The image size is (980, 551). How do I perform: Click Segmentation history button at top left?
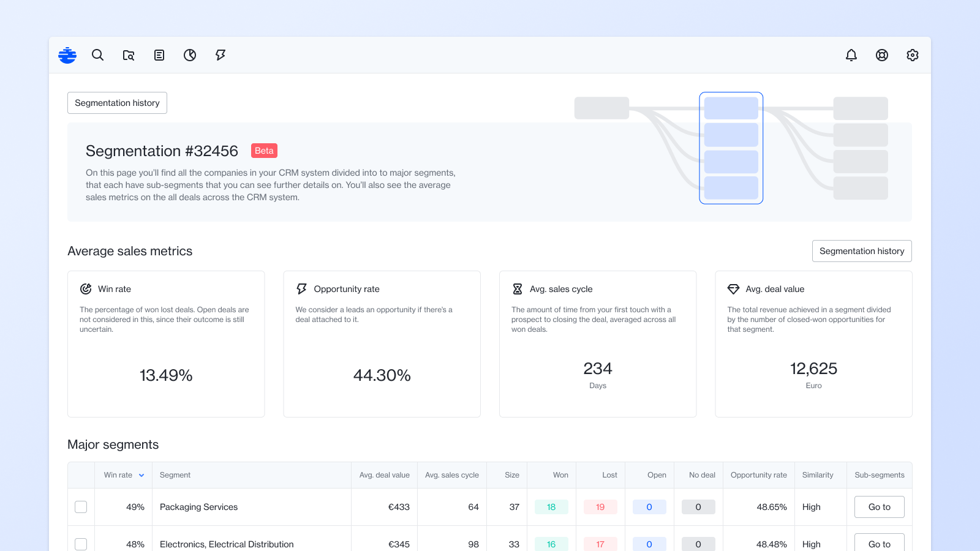pos(117,103)
